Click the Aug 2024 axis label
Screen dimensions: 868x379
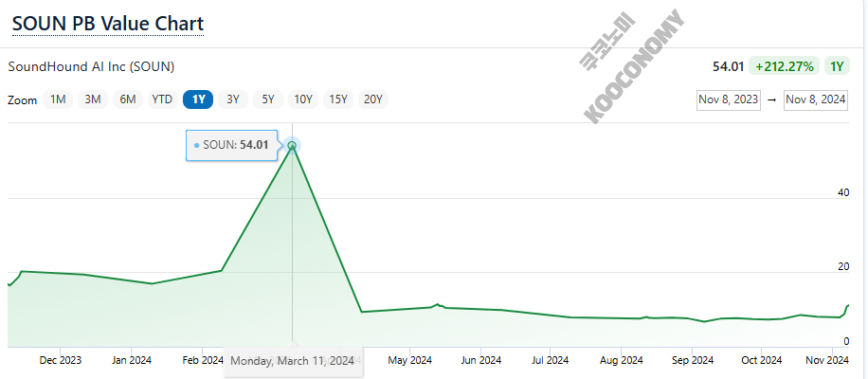pyautogui.click(x=621, y=361)
